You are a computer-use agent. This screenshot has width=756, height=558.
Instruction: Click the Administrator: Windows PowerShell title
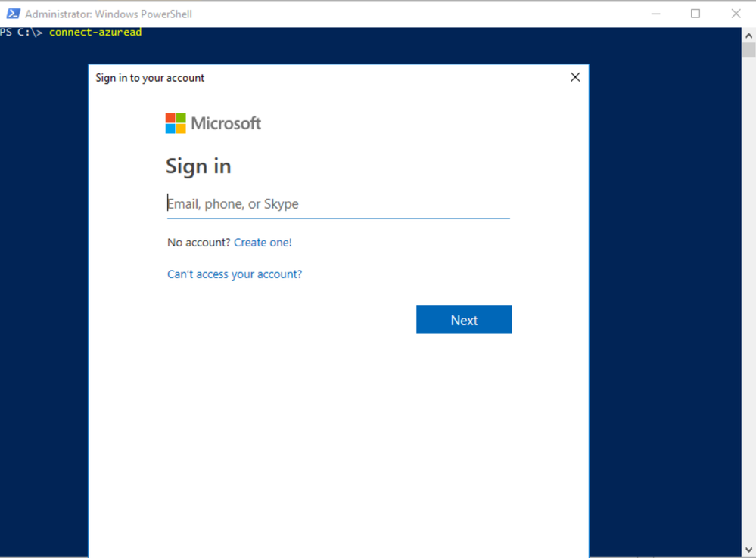point(108,14)
